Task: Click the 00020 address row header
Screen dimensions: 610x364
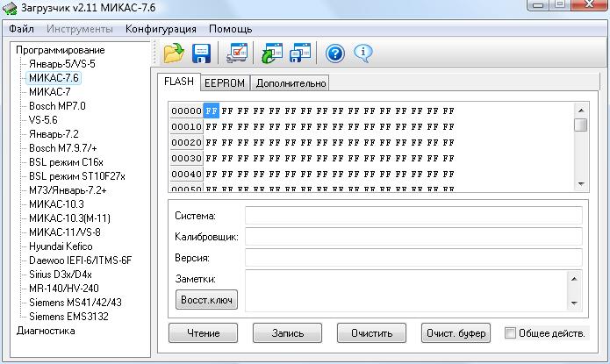Action: pyautogui.click(x=186, y=143)
